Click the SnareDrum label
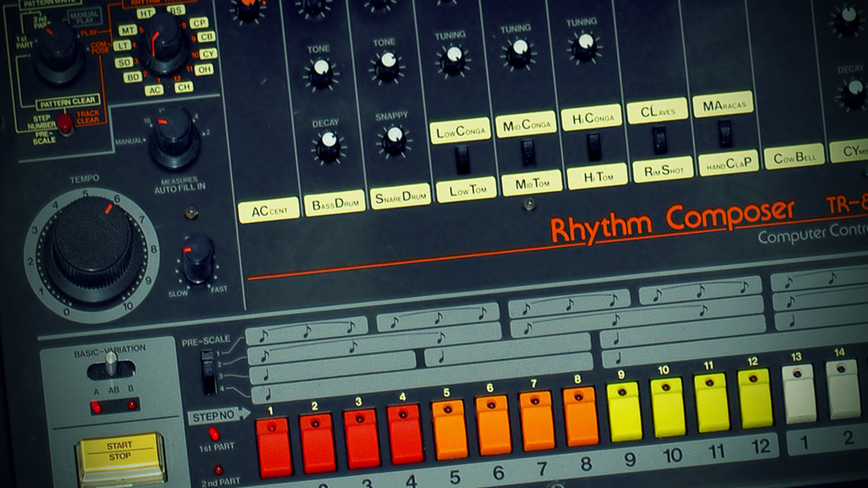Image resolution: width=868 pixels, height=488 pixels. coord(400,197)
